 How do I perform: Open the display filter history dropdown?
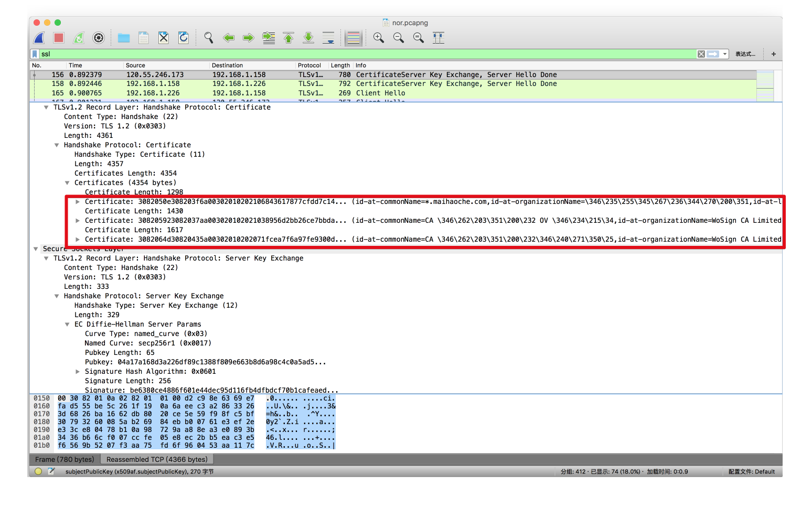725,54
